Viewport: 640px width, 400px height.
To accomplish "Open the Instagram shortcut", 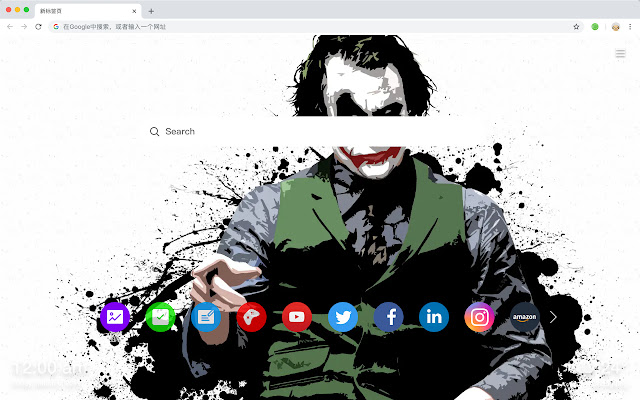I will [x=479, y=317].
